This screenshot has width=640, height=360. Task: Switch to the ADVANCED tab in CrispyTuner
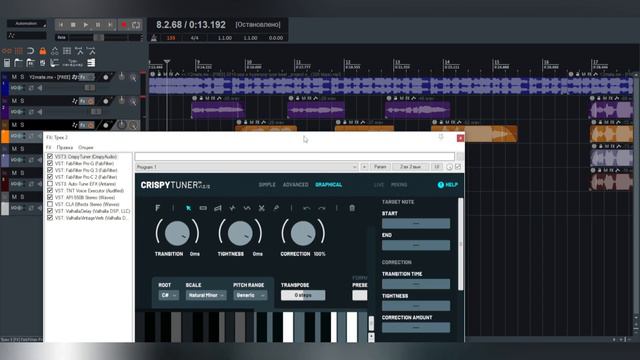click(x=296, y=185)
